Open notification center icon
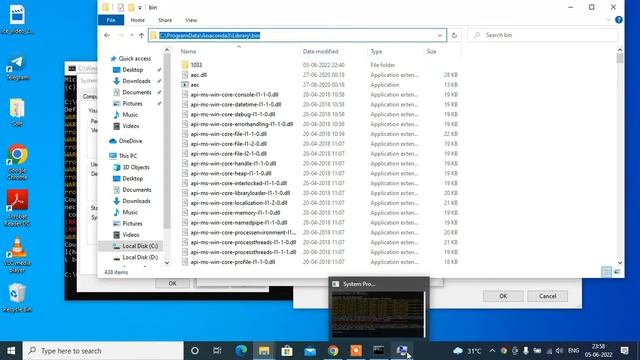The width and height of the screenshot is (640, 360). [x=624, y=351]
